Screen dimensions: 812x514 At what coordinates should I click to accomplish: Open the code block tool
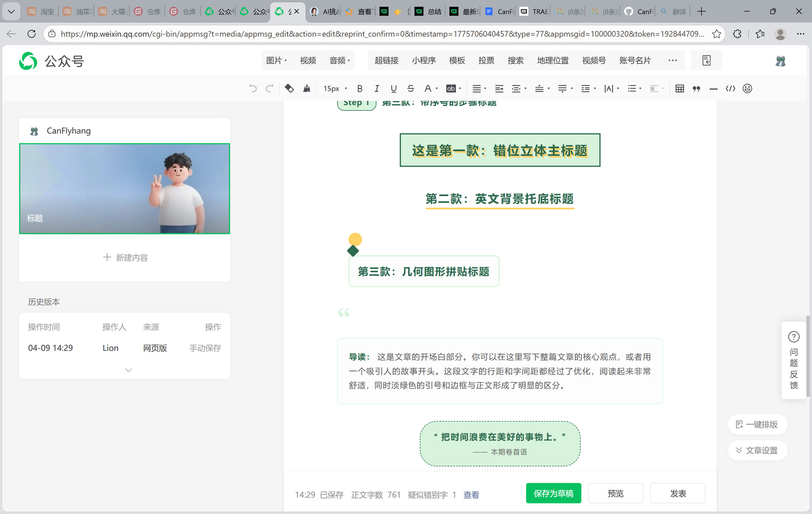tap(730, 89)
